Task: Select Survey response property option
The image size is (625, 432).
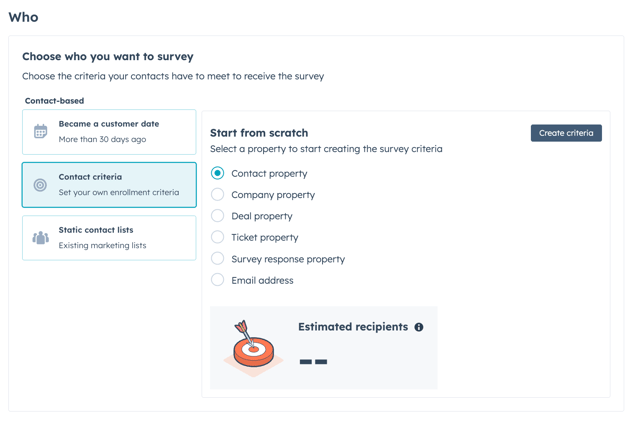Action: pyautogui.click(x=217, y=259)
